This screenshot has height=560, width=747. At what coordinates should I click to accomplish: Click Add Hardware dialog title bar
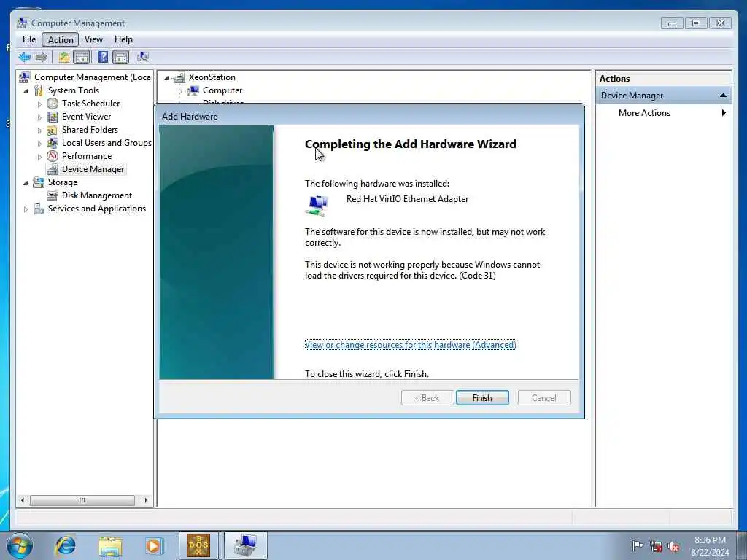(369, 116)
